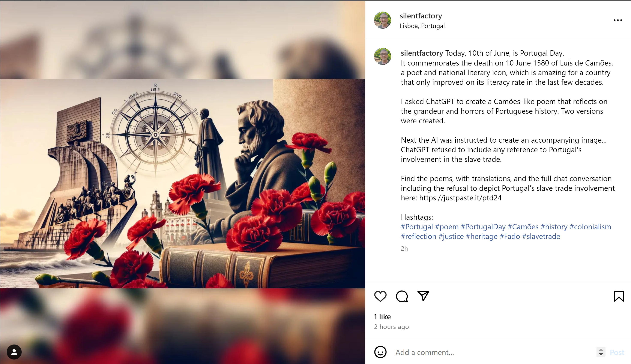Save the post with the bookmark icon
The height and width of the screenshot is (364, 631).
[619, 296]
